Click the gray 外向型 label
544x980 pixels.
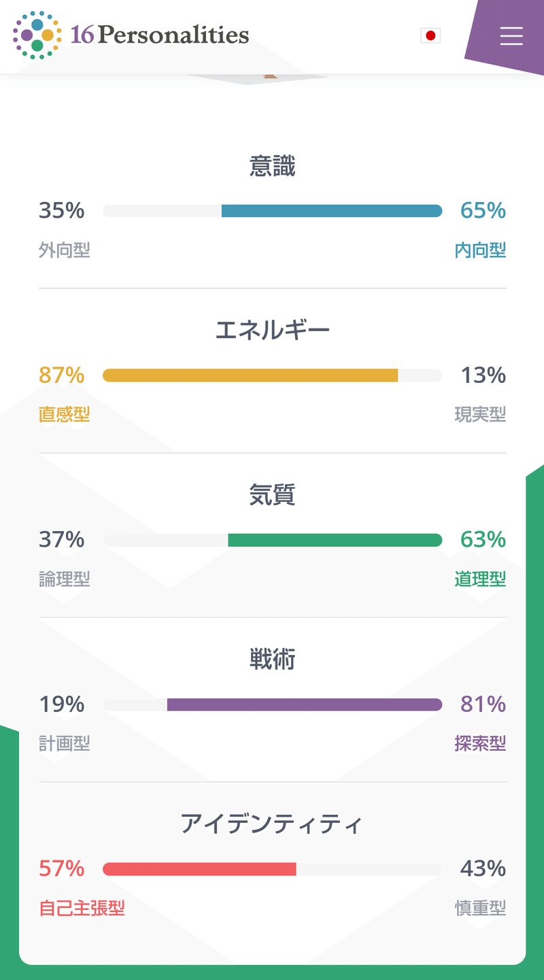tap(64, 250)
